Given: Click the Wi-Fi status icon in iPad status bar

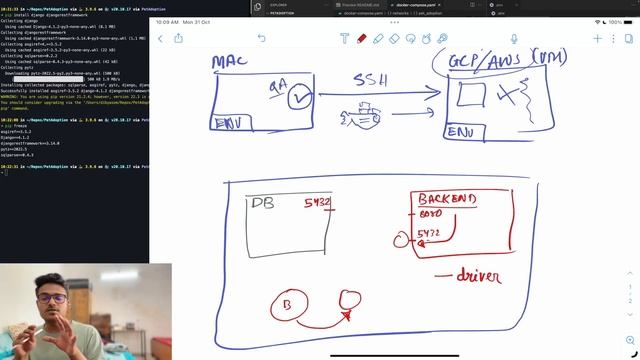Looking at the screenshot, I should [598, 22].
